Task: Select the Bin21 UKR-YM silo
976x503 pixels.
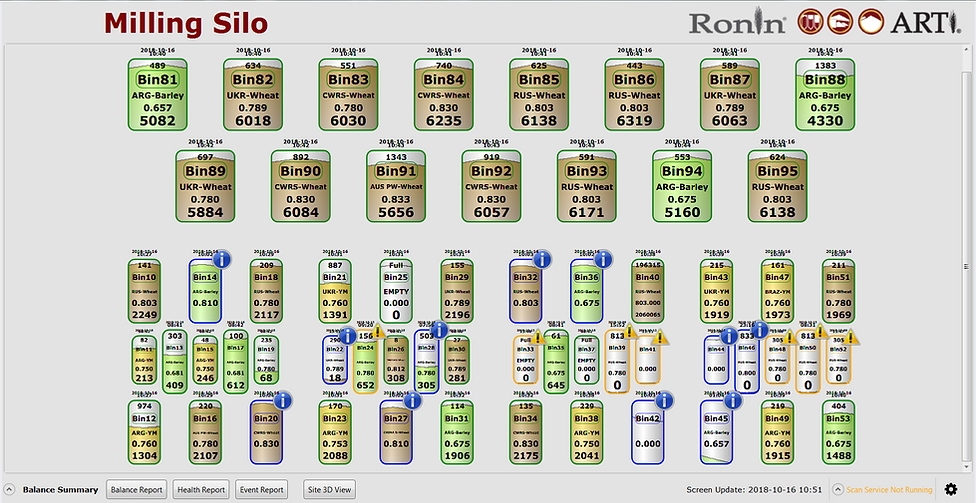Action: pos(336,291)
